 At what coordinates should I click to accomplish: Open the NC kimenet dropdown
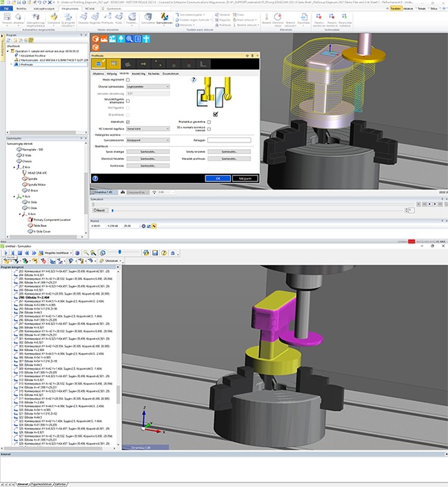[148, 128]
